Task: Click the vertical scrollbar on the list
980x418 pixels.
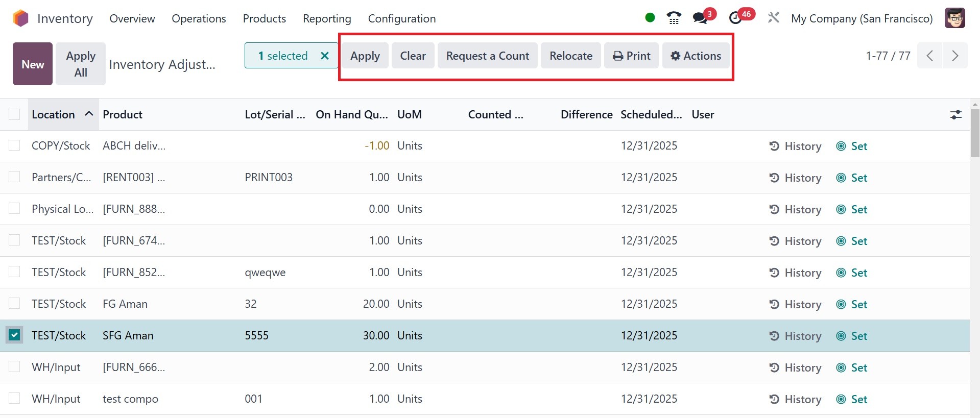Action: (974, 134)
